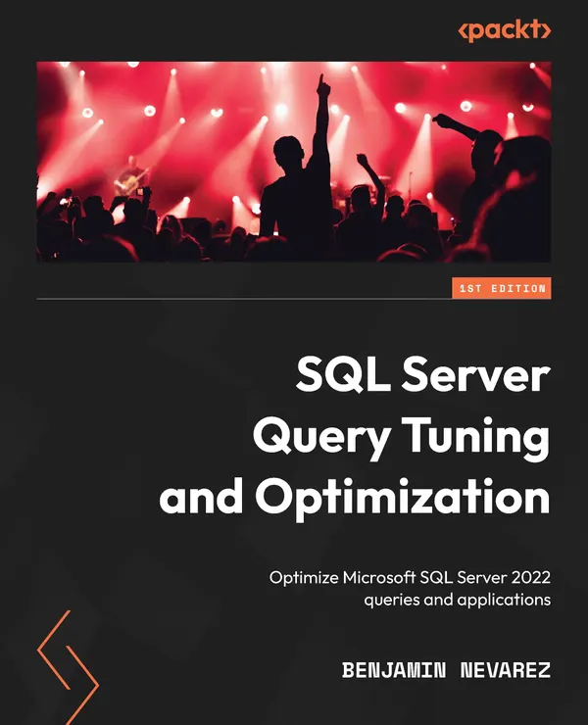Click the title line "and Optimization"
Screen dimensions: 588x725
click(x=355, y=499)
